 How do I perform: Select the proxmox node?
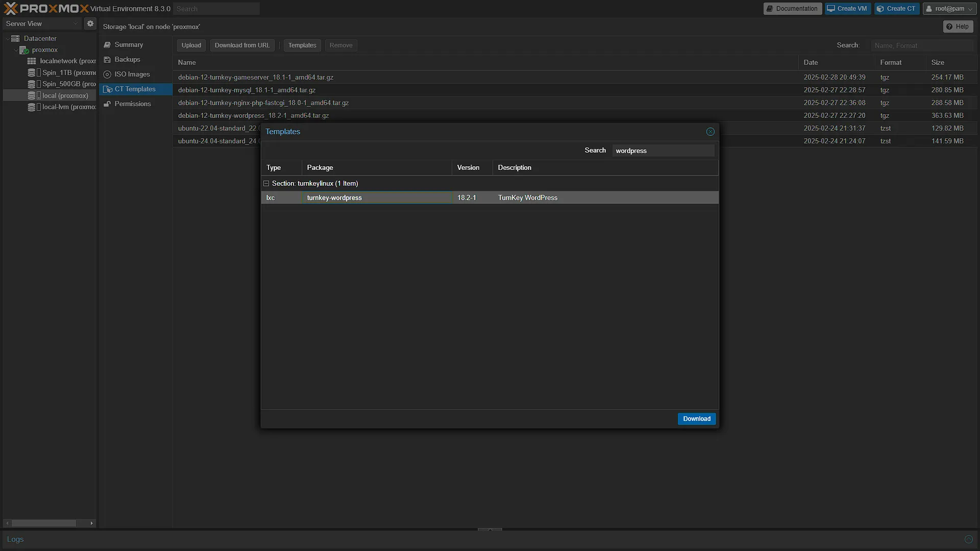click(44, 49)
